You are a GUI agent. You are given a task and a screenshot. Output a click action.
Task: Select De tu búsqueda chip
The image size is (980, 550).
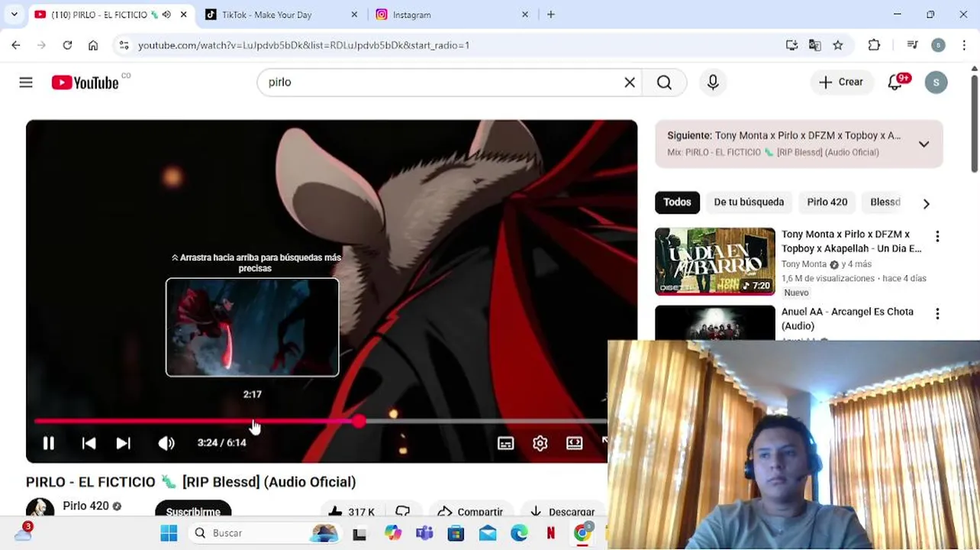pos(749,202)
